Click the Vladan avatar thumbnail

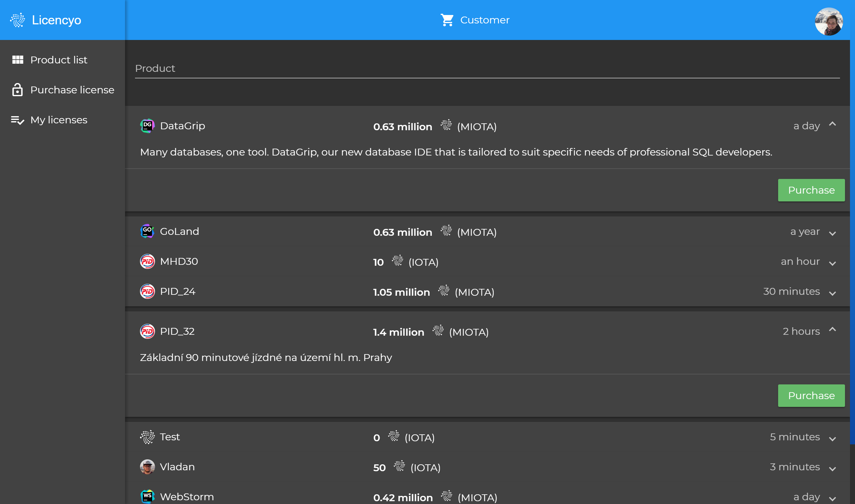point(147,467)
